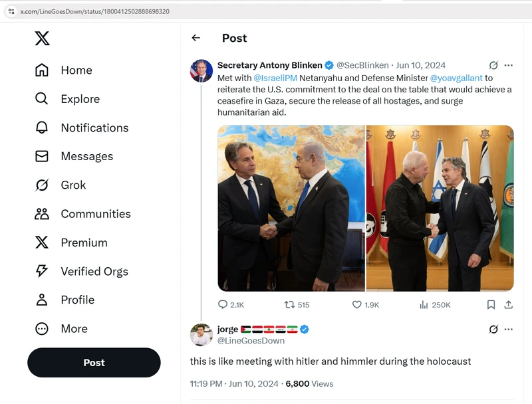Click reply icon on Blinken's post

click(223, 304)
